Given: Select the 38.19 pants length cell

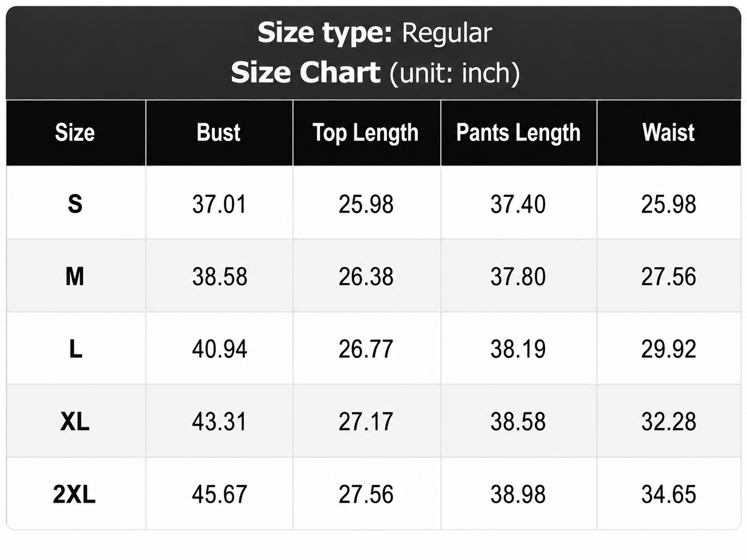Looking at the screenshot, I should click(518, 349).
